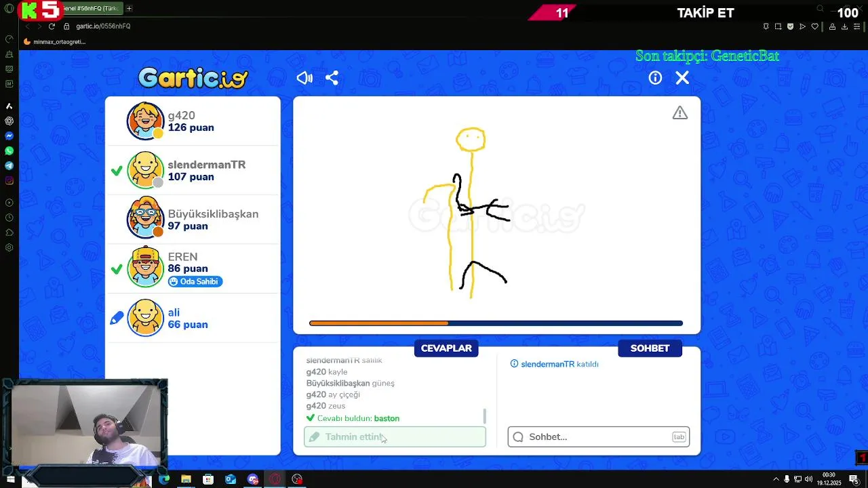The height and width of the screenshot is (488, 868).
Task: Click g420's player avatar
Action: pos(145,121)
